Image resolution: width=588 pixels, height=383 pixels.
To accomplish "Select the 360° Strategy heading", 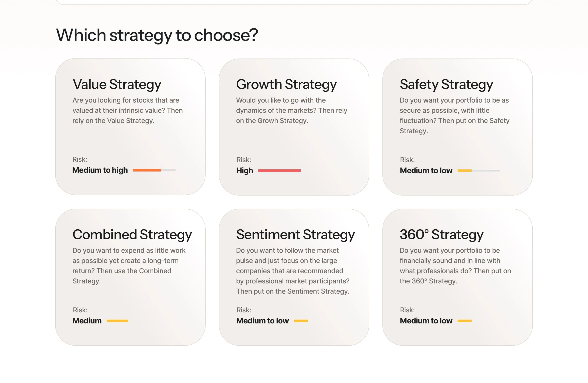I will point(441,234).
